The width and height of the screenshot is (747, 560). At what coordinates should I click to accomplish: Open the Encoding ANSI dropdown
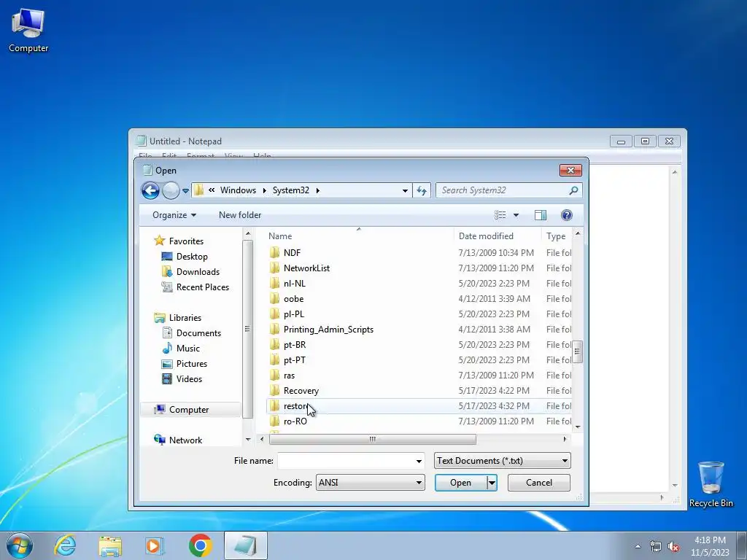click(370, 483)
